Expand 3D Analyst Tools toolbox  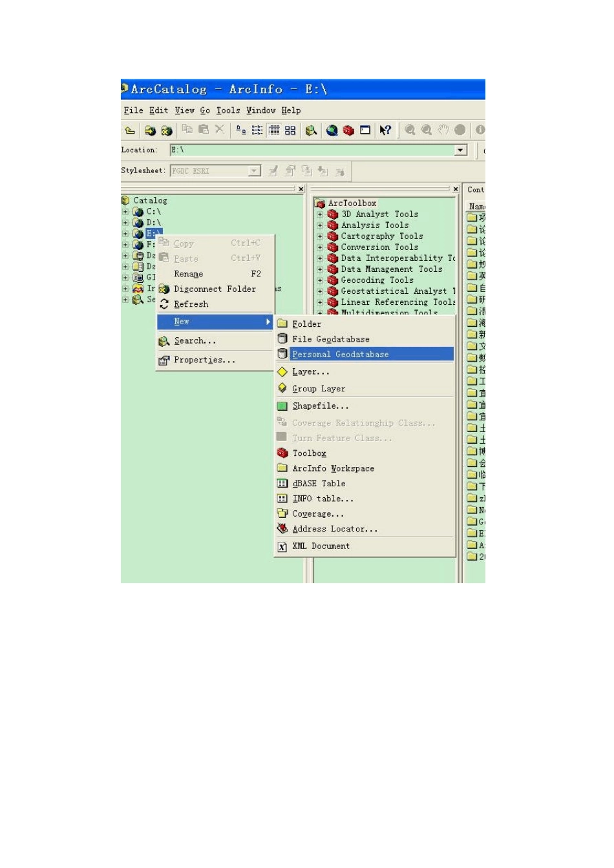click(x=320, y=214)
